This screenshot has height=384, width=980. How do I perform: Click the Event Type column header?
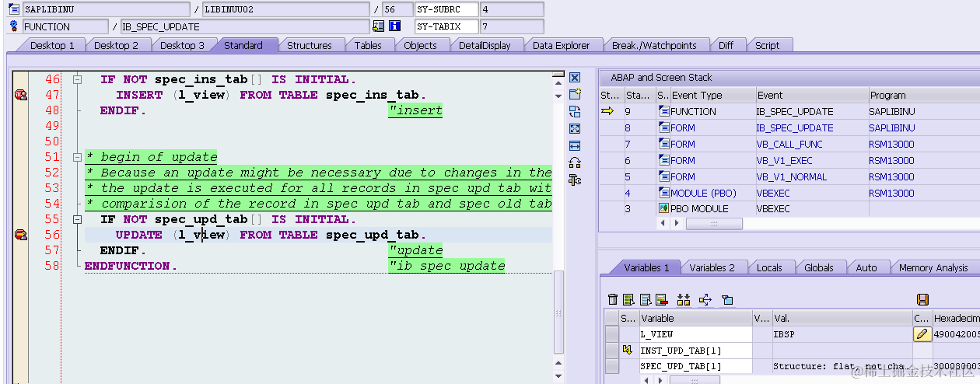(x=712, y=95)
